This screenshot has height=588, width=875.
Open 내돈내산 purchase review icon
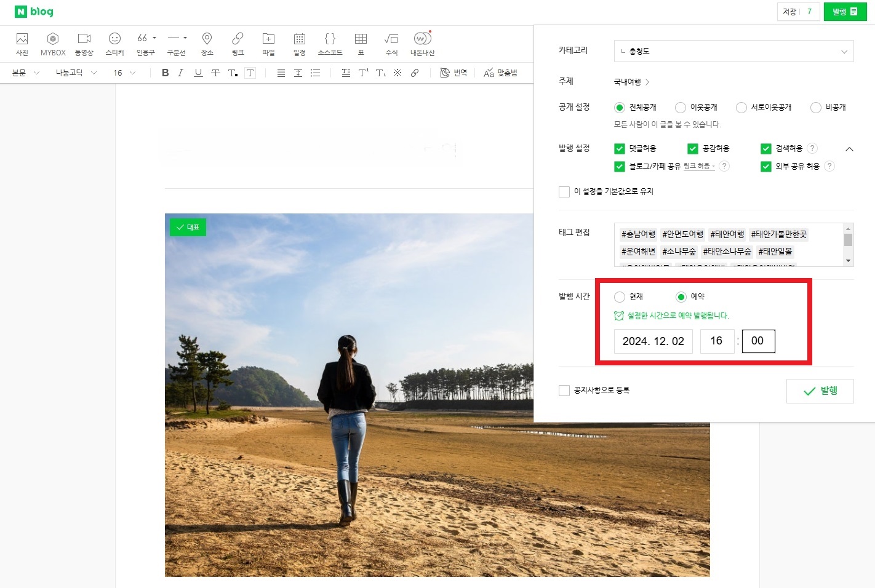(423, 44)
